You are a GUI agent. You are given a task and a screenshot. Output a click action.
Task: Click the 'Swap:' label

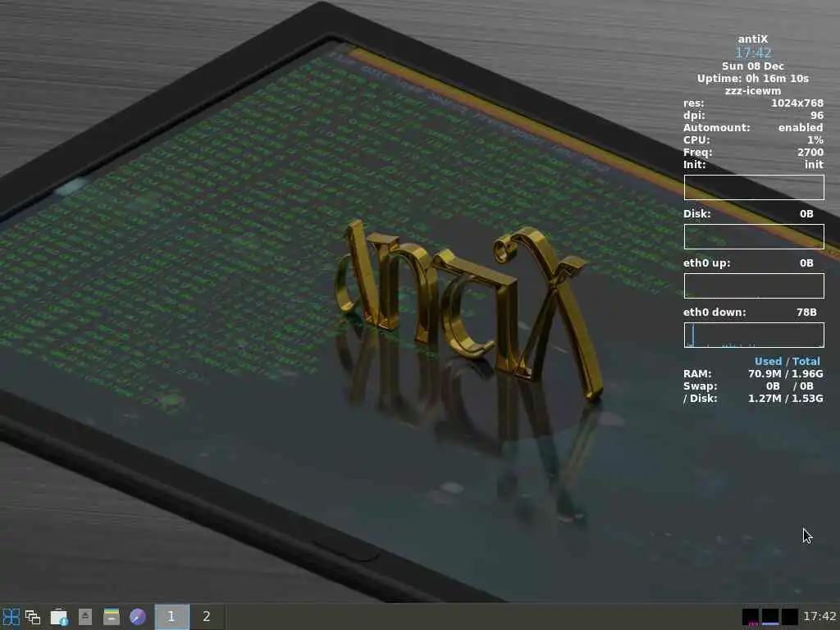(701, 386)
